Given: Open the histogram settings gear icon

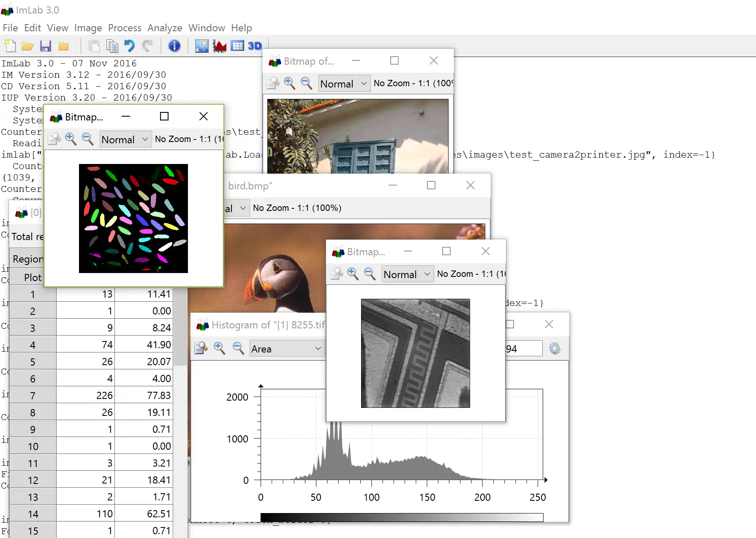Looking at the screenshot, I should [x=555, y=349].
